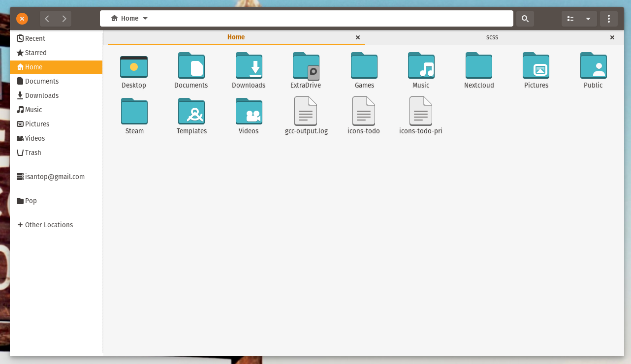Navigate forward using the next-page arrow
The height and width of the screenshot is (364, 631).
tap(64, 18)
